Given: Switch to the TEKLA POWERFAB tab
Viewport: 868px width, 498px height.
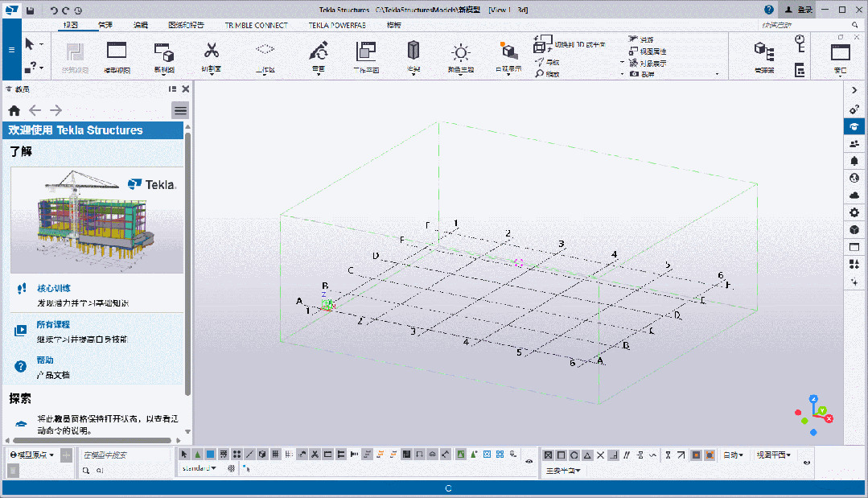Looking at the screenshot, I should tap(337, 25).
